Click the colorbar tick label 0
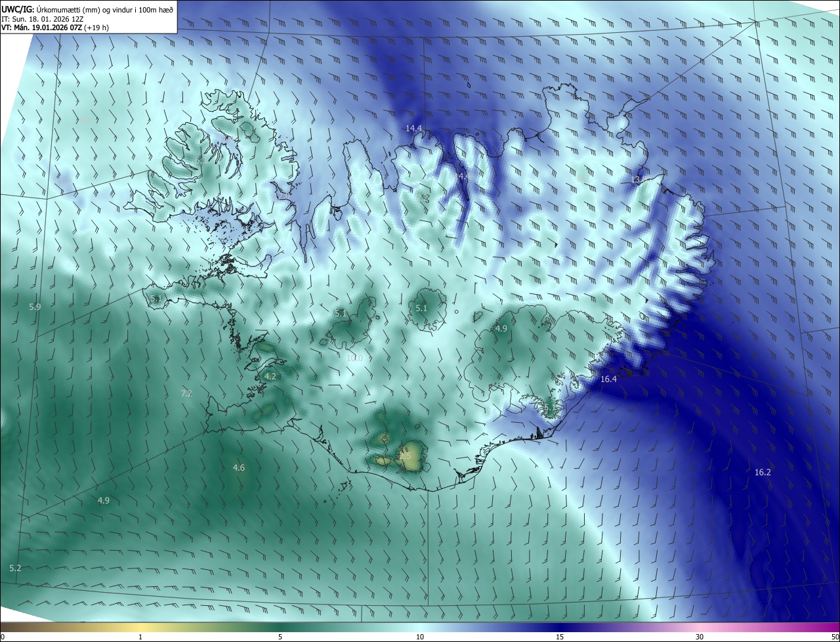840x642 pixels. [2, 637]
